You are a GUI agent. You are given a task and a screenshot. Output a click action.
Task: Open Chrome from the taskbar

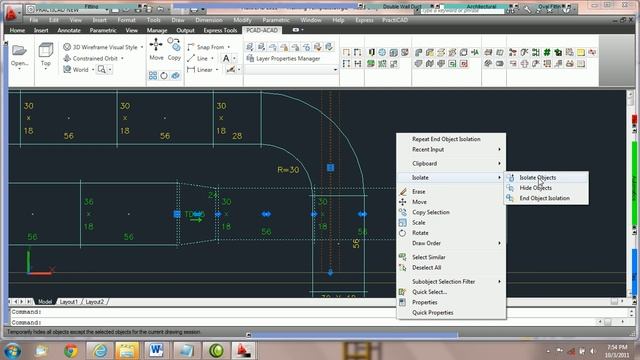71,350
